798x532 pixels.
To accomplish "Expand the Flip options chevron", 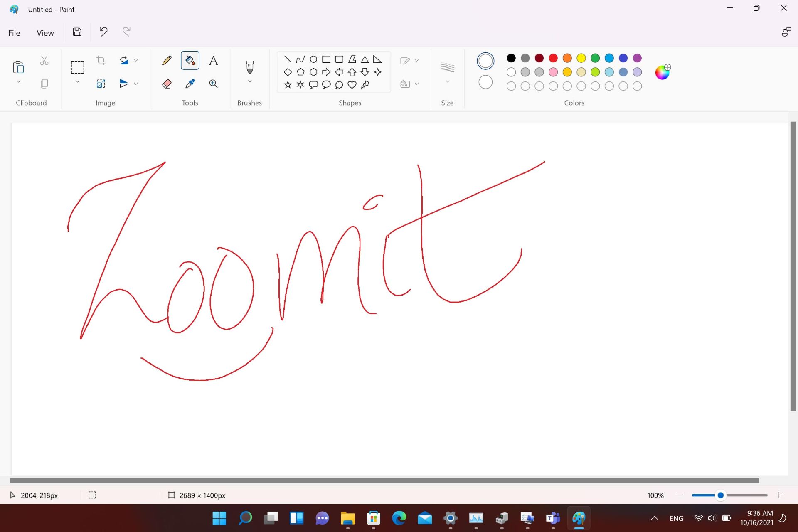I will pyautogui.click(x=136, y=84).
